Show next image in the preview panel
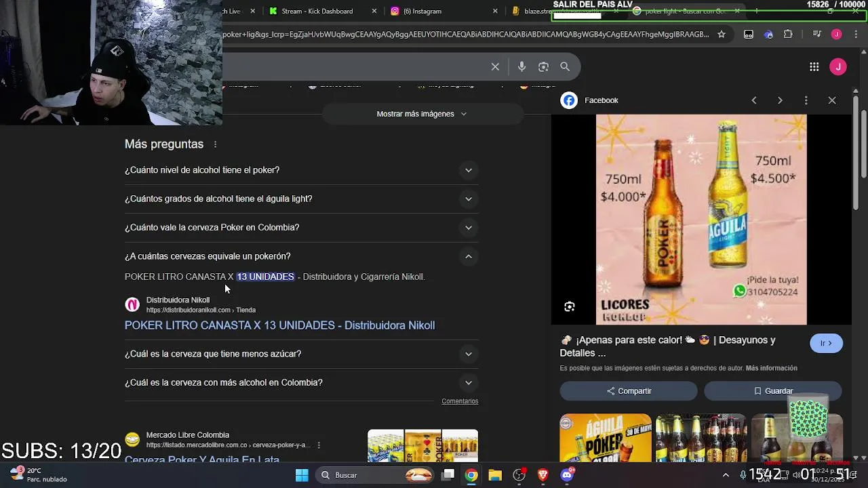The height and width of the screenshot is (488, 868). pos(780,100)
